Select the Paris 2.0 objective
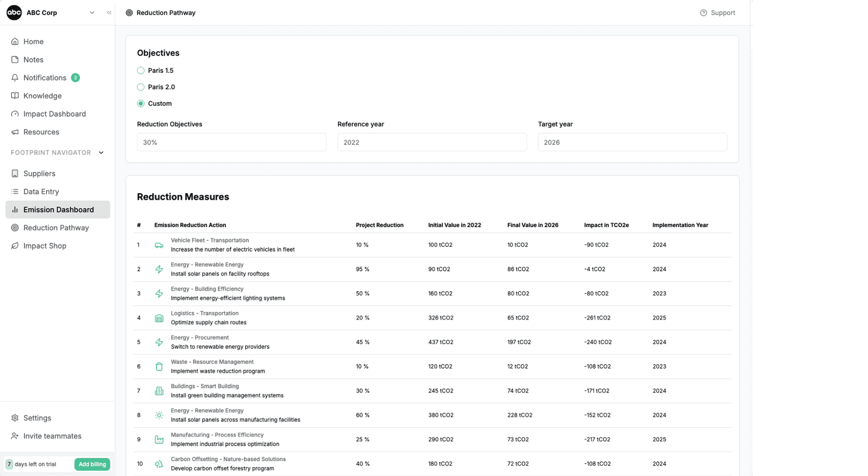This screenshot has width=868, height=476. coord(141,87)
